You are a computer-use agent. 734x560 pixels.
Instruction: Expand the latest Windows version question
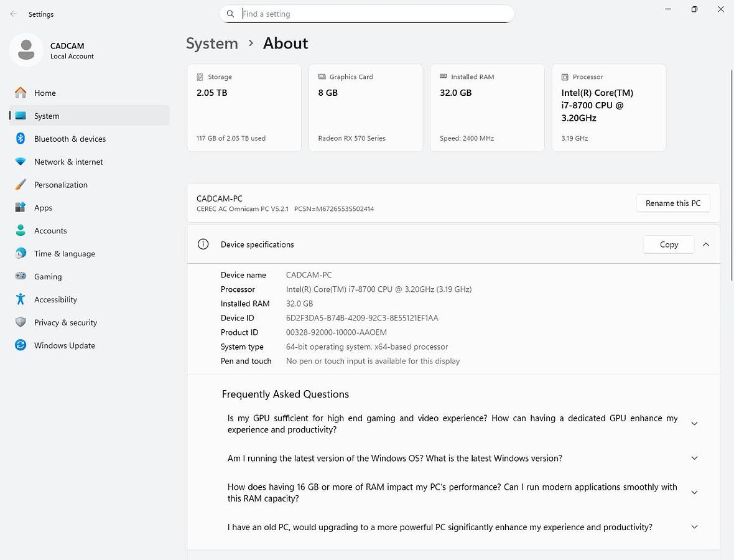[694, 459]
